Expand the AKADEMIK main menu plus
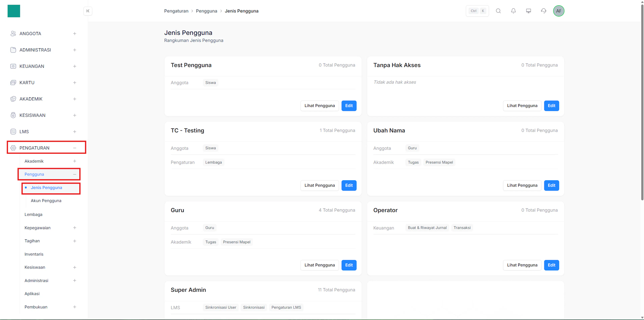 pyautogui.click(x=74, y=99)
